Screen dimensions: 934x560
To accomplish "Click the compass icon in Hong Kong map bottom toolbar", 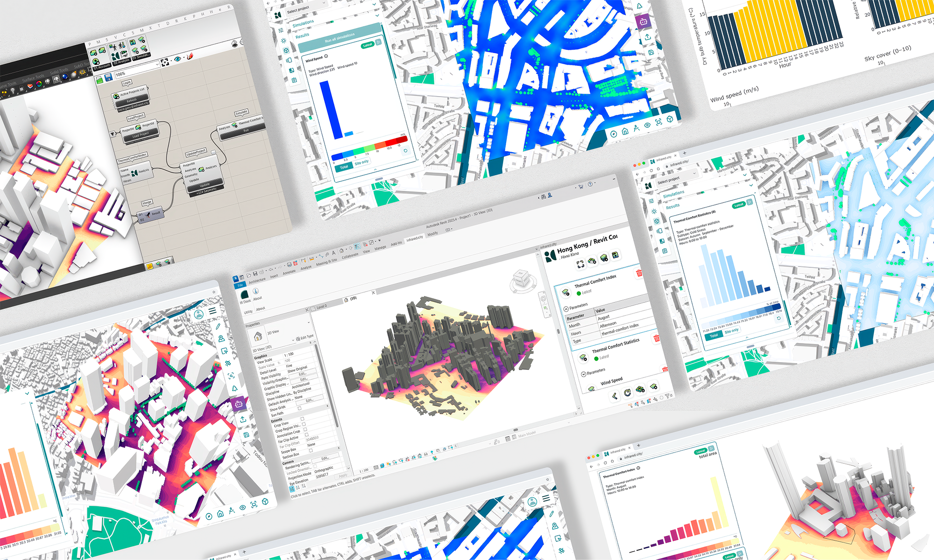I will pyautogui.click(x=209, y=516).
